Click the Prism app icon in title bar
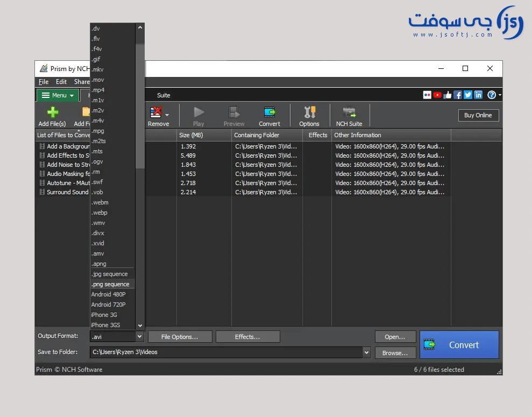 [x=44, y=68]
